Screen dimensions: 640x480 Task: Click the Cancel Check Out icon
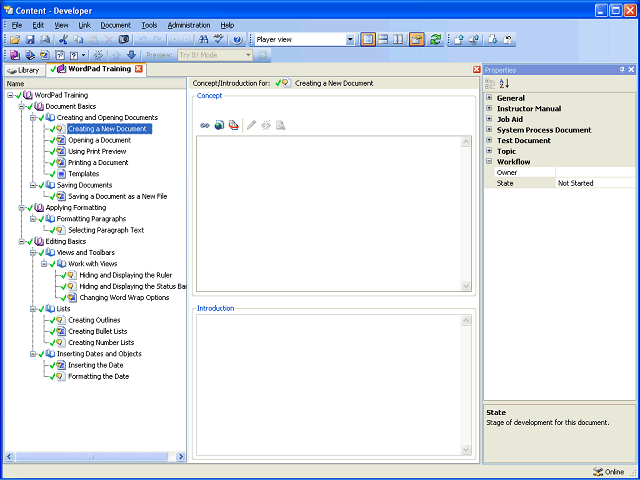[508, 40]
